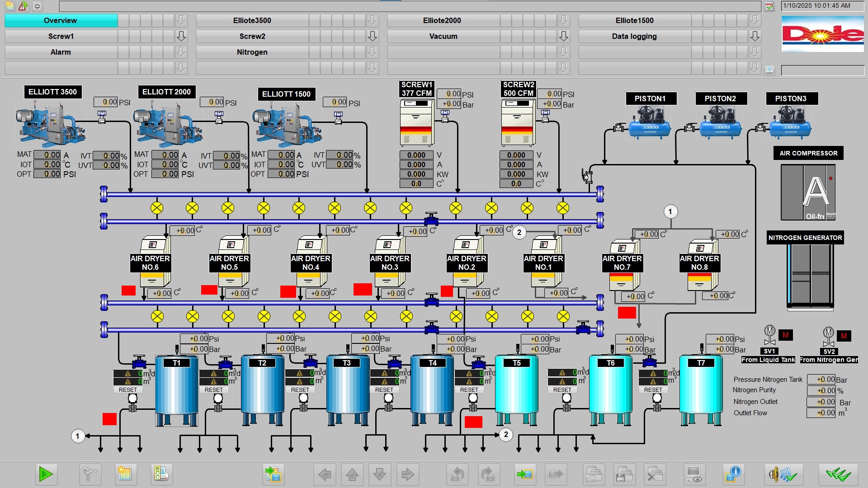Click the Pressure Nitrogen Tank value field
Image resolution: width=868 pixels, height=488 pixels.
[821, 380]
